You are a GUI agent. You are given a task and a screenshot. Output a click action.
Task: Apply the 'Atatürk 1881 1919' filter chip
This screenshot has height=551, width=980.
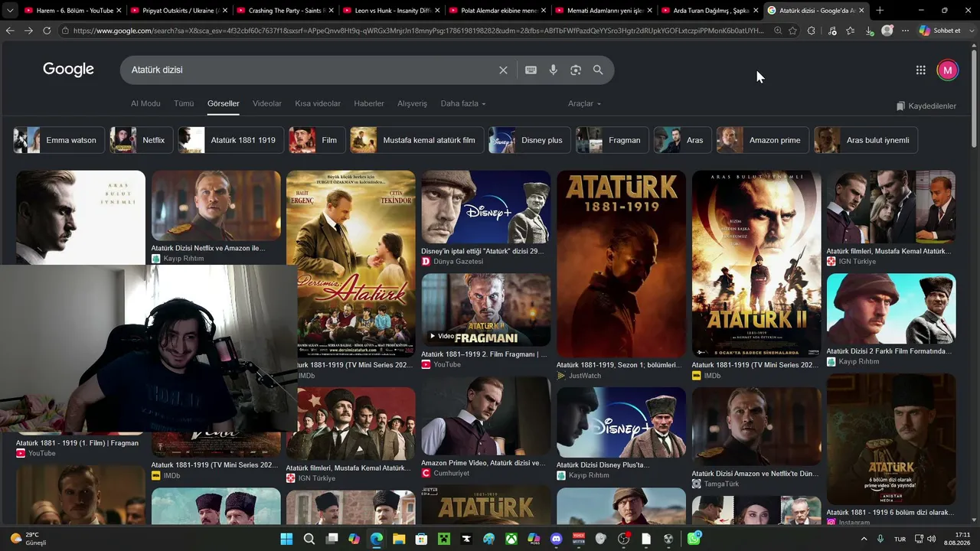tap(230, 140)
